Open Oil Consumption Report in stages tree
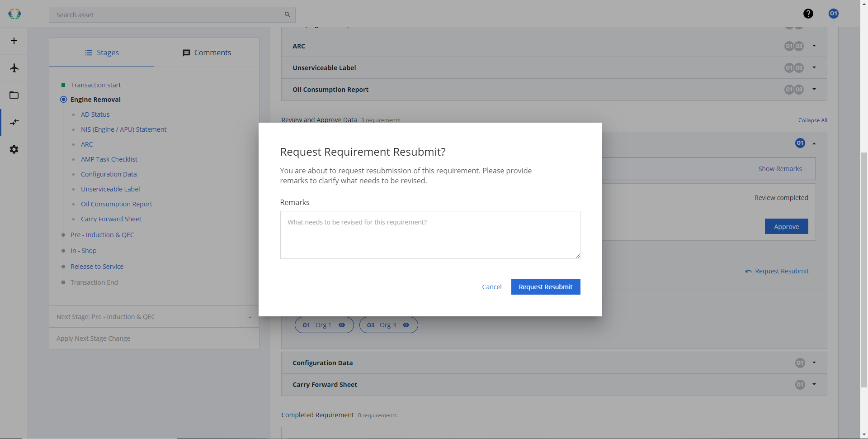The image size is (868, 439). coord(116,204)
